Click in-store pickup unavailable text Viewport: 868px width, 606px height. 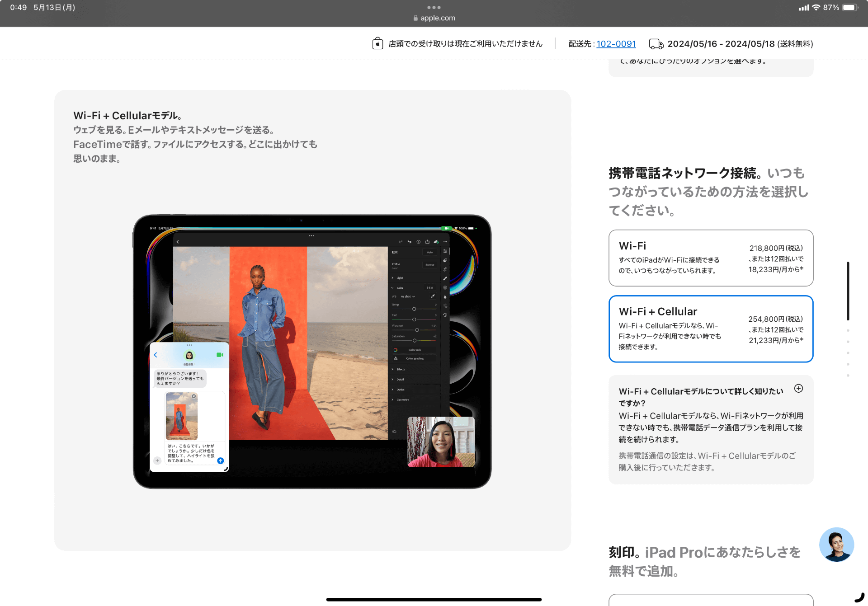coord(465,44)
